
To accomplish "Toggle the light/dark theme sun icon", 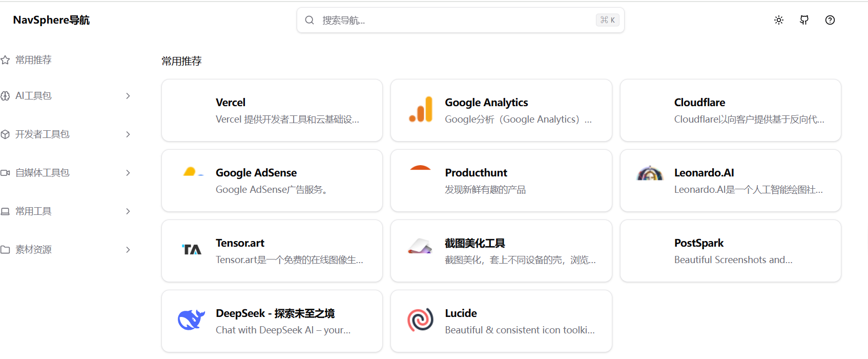I will (779, 20).
